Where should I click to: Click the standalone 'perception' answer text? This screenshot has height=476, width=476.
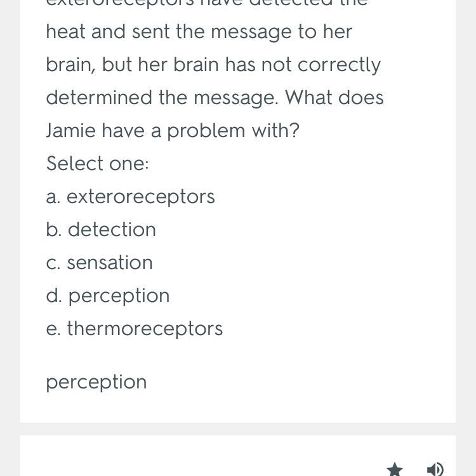(x=96, y=382)
